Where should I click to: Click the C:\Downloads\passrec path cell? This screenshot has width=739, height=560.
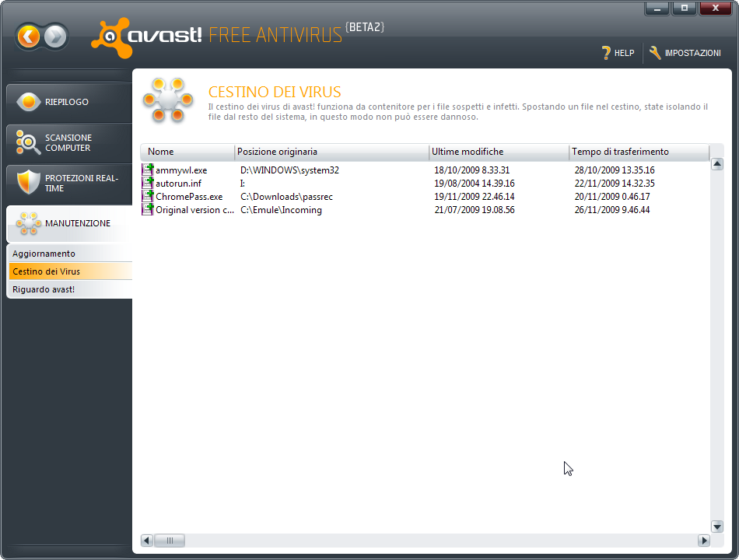click(286, 197)
